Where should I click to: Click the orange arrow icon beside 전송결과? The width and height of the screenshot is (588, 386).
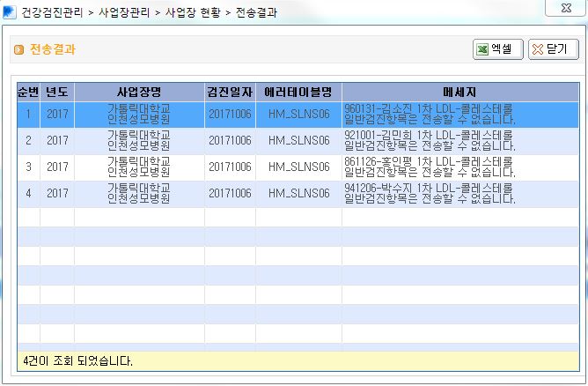click(18, 49)
